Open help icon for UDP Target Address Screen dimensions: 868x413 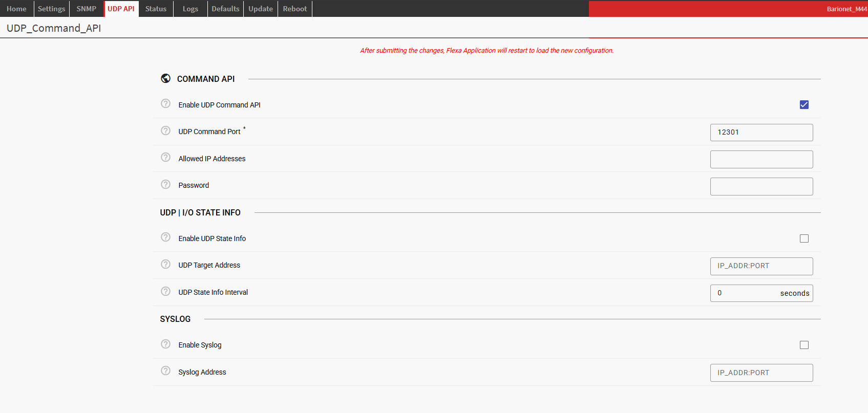tap(165, 265)
